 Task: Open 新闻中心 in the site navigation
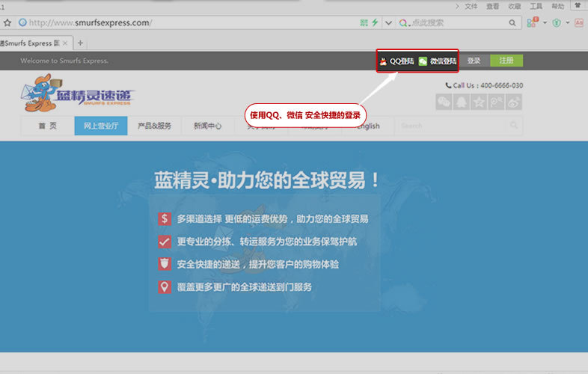(208, 126)
